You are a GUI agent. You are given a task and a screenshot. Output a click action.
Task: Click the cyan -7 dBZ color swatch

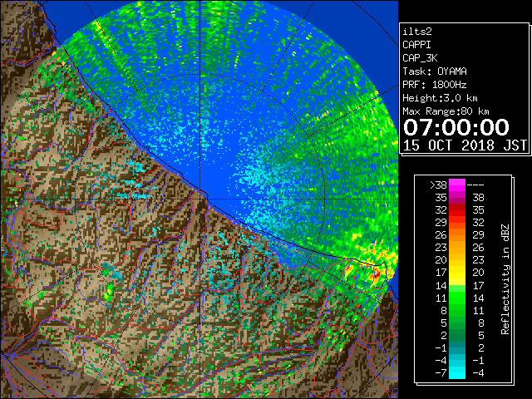(x=457, y=373)
